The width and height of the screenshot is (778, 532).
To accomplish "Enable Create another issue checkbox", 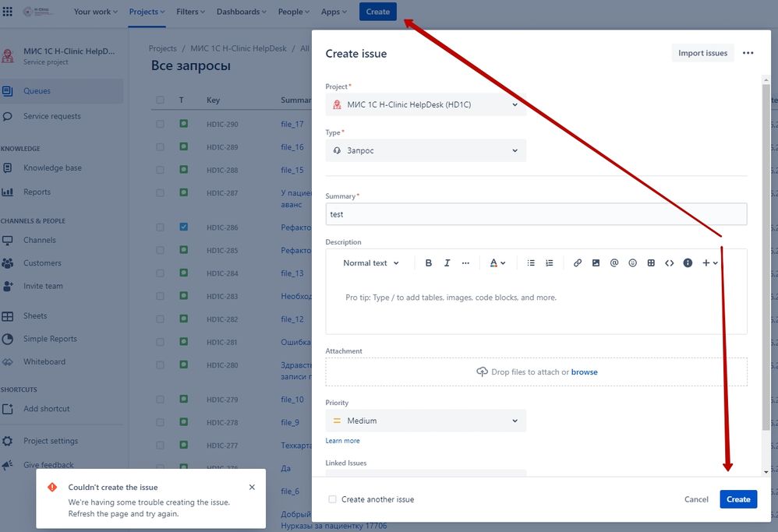I will point(332,499).
